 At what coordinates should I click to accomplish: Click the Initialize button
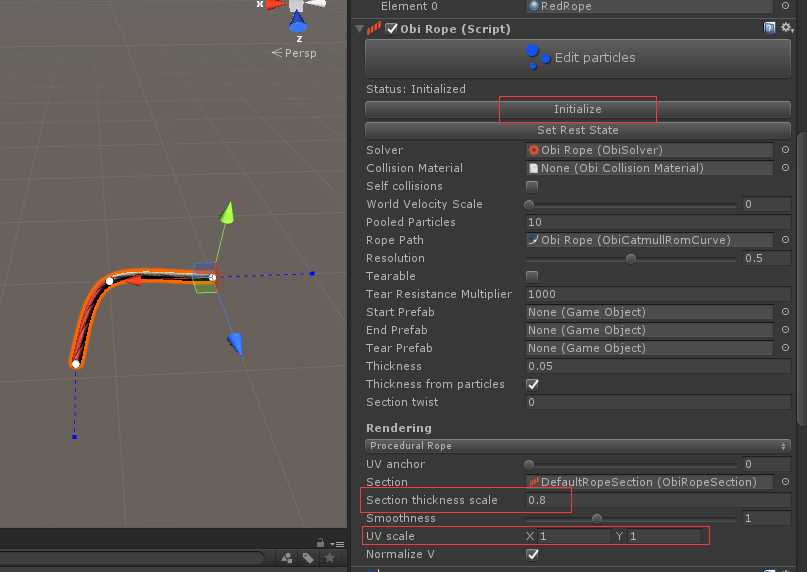[577, 109]
